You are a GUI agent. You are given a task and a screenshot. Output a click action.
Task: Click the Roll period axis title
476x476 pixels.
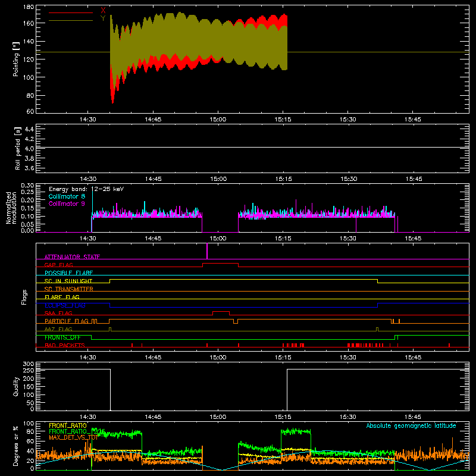(x=18, y=148)
